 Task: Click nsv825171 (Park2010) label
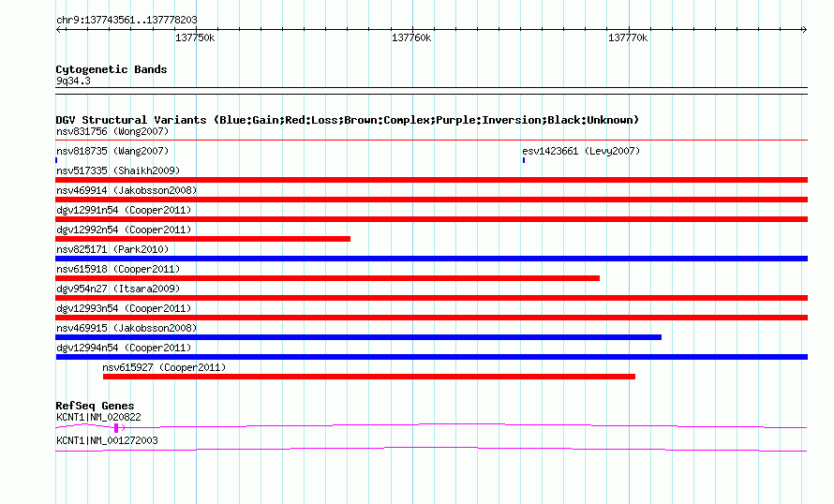click(x=112, y=249)
